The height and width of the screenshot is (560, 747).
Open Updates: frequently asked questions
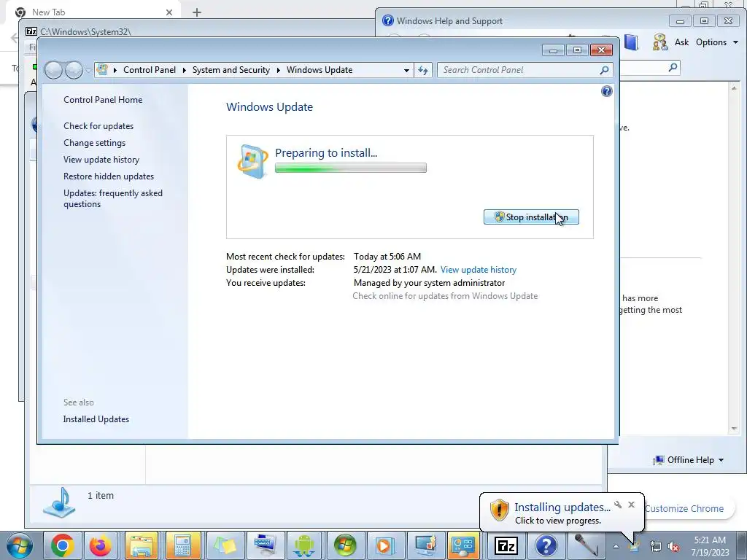tap(113, 198)
